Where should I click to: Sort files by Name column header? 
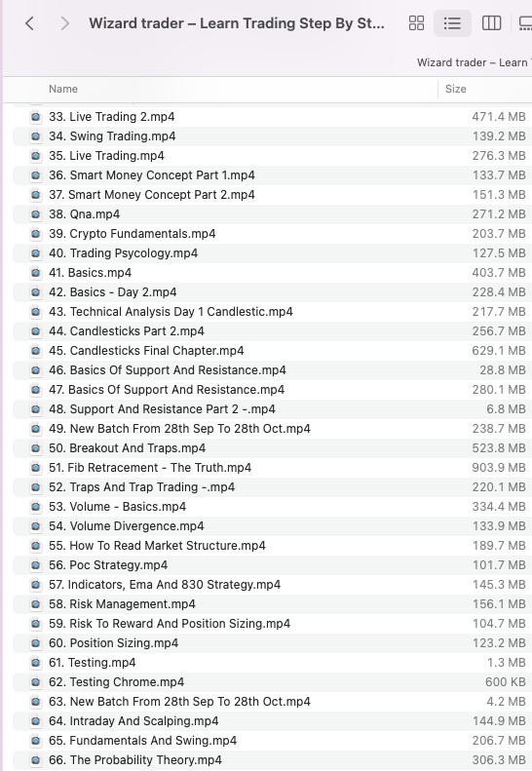(x=63, y=89)
